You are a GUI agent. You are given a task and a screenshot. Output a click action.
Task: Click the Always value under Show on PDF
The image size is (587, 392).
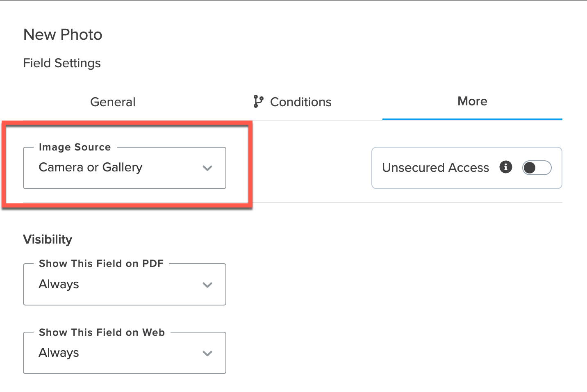[x=59, y=284]
